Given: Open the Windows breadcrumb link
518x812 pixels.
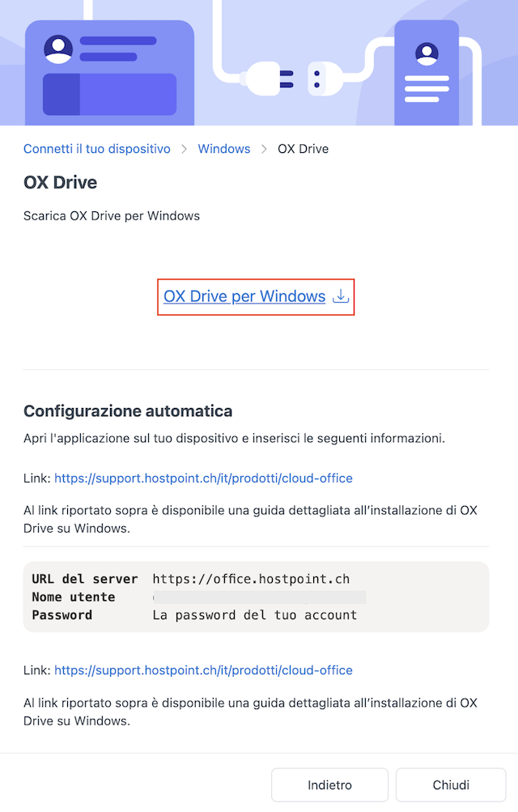Looking at the screenshot, I should 224,149.
